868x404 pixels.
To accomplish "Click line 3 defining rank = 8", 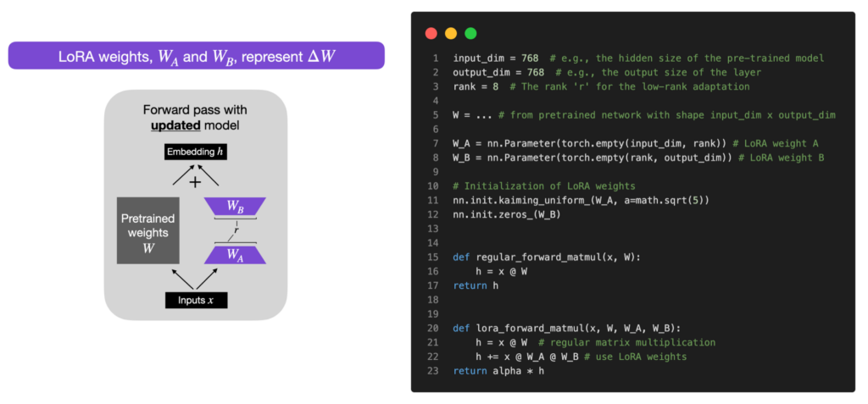I will coord(601,86).
